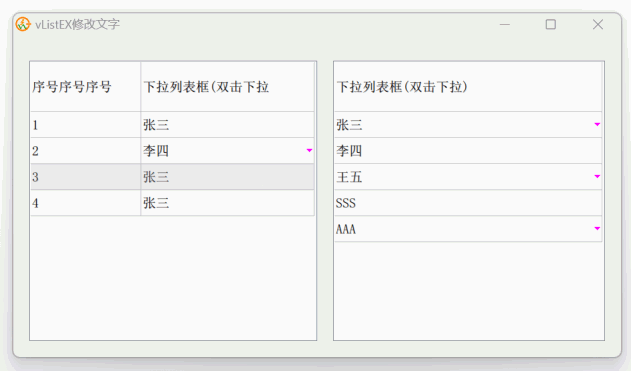Click the 王五 text in right list

click(x=349, y=177)
